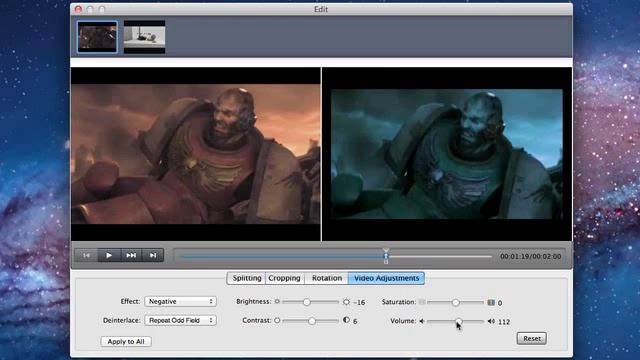640x360 pixels.
Task: Click the volume value 112
Action: click(x=504, y=322)
